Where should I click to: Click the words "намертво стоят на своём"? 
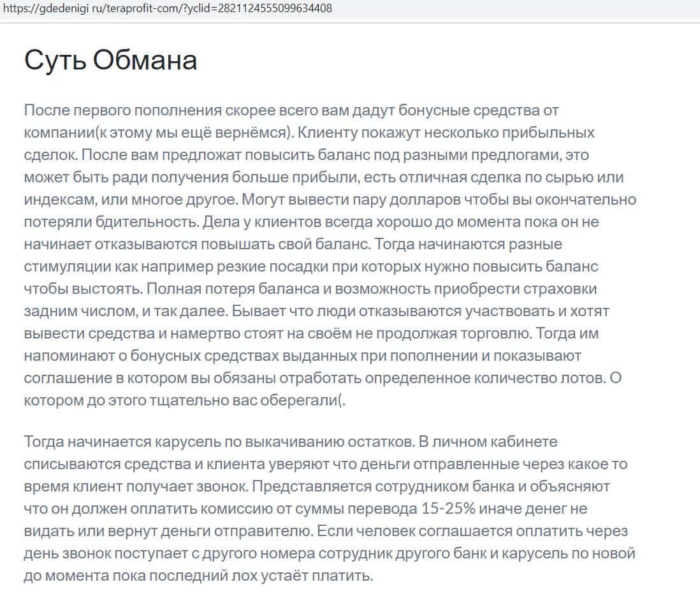click(x=261, y=333)
